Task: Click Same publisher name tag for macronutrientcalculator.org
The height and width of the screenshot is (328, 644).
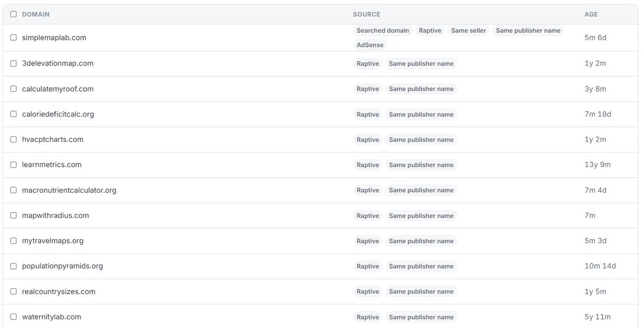Action: tap(421, 190)
